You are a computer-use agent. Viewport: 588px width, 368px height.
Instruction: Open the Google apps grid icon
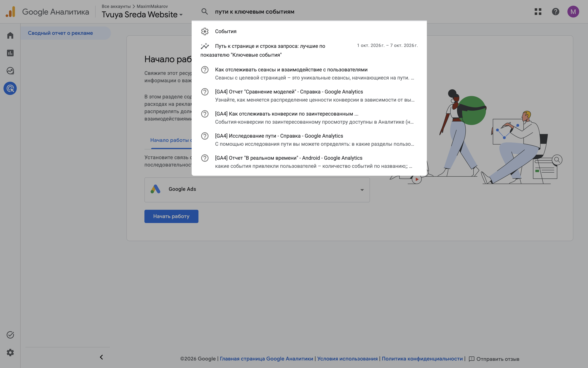[x=538, y=11]
